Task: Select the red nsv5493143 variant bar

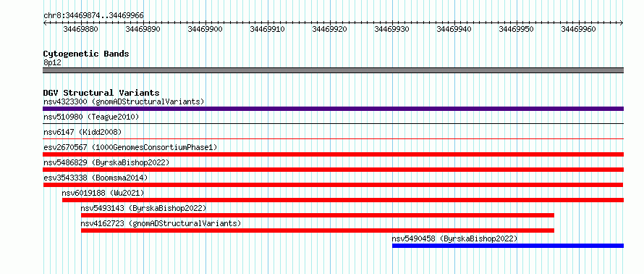Action: 318,215
